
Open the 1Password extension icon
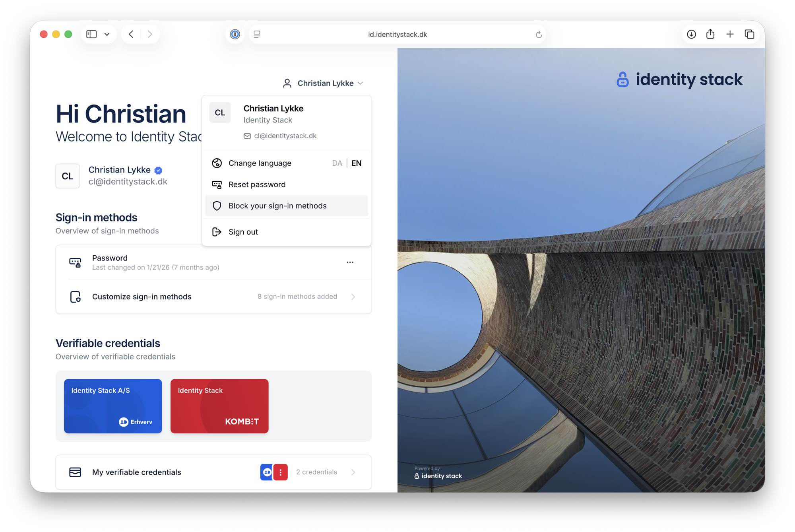(235, 34)
